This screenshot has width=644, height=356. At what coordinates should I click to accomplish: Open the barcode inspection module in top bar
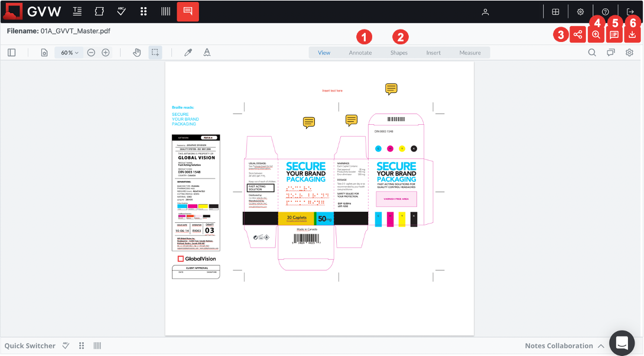[x=165, y=12]
